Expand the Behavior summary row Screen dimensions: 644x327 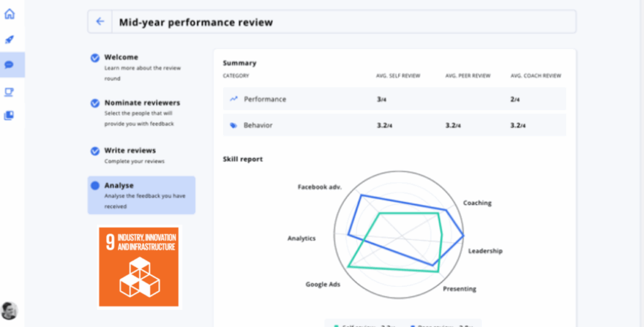[x=394, y=126]
